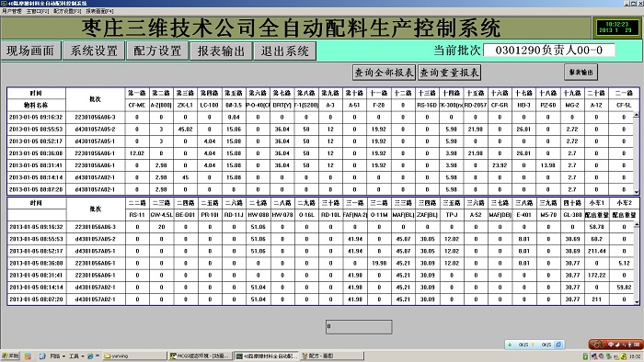644x362 pixels.
Task: Click the application icon in title bar
Action: 4,3
